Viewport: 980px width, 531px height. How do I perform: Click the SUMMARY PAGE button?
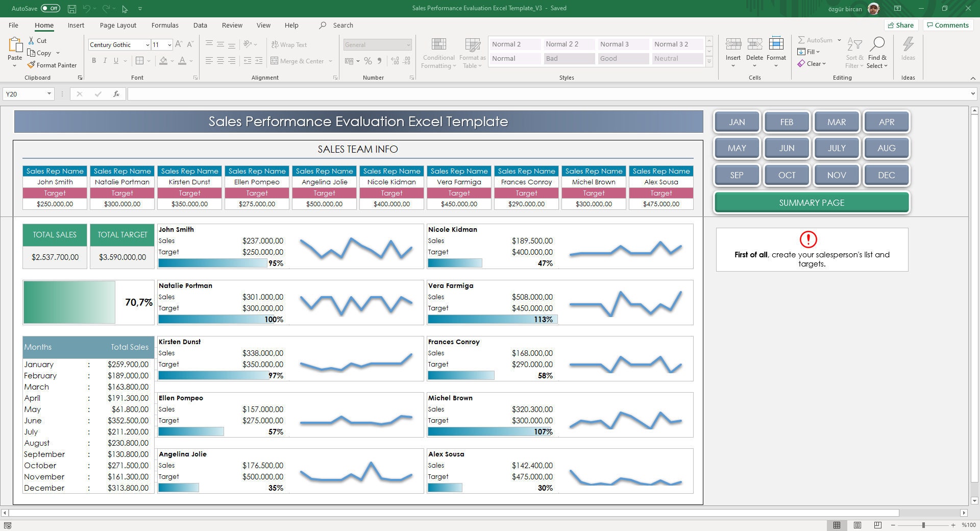pyautogui.click(x=811, y=202)
